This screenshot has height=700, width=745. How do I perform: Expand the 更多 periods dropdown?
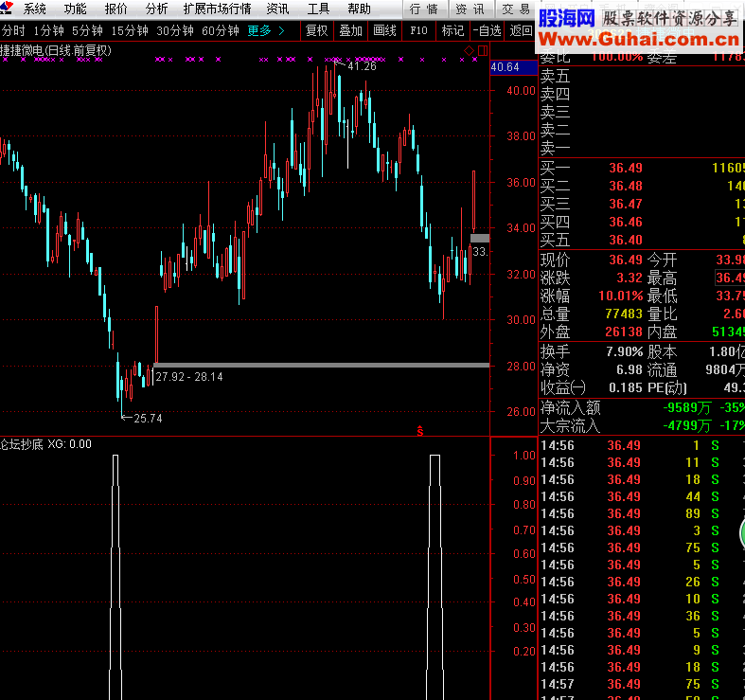(266, 31)
